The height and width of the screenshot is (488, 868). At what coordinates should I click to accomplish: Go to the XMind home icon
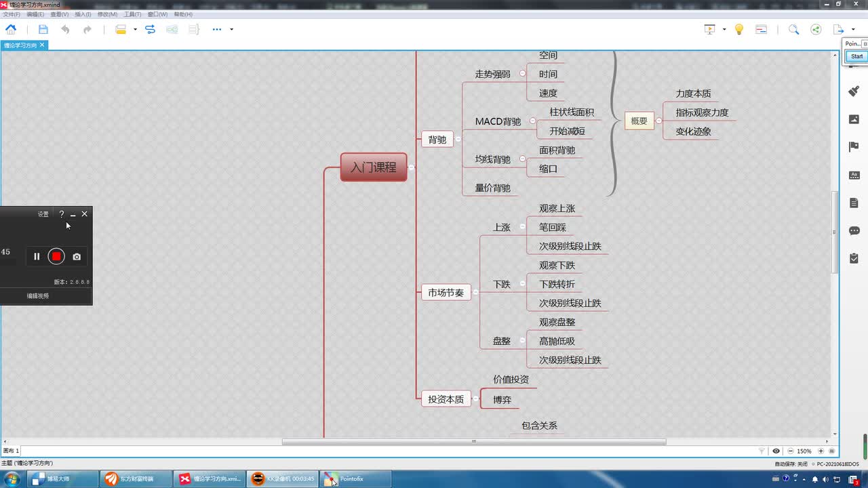point(11,29)
